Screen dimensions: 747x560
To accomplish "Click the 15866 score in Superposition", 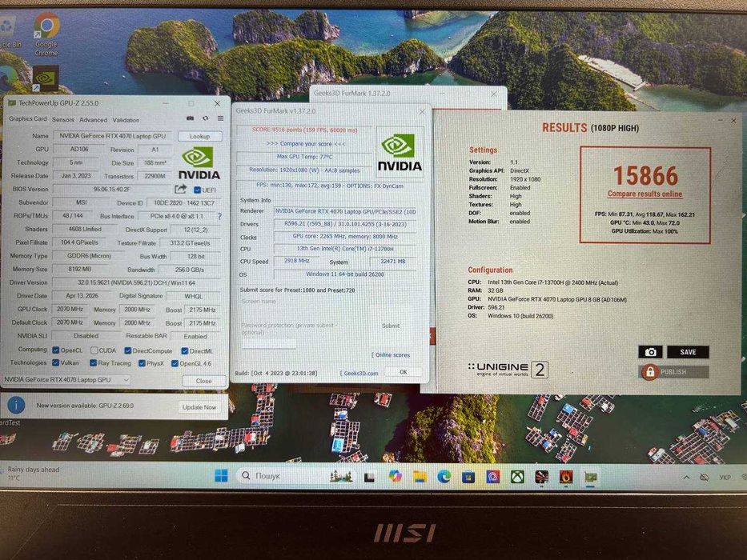I will (645, 176).
